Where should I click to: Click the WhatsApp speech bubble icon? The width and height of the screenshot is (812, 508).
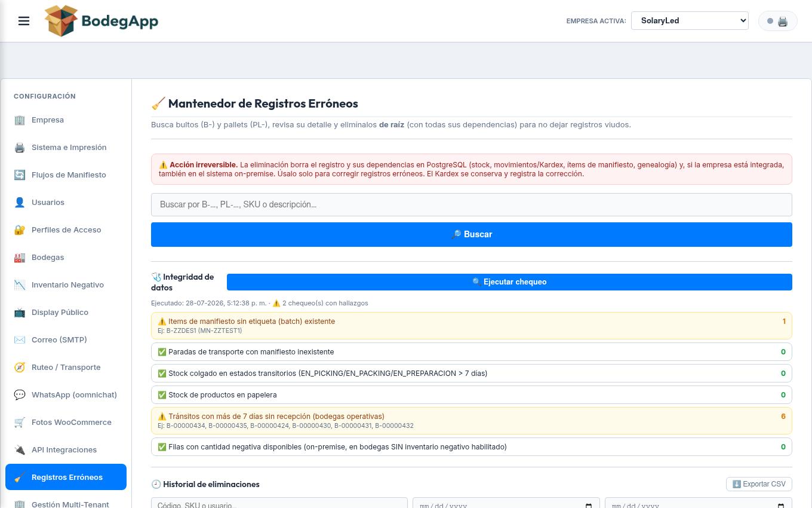pyautogui.click(x=20, y=395)
